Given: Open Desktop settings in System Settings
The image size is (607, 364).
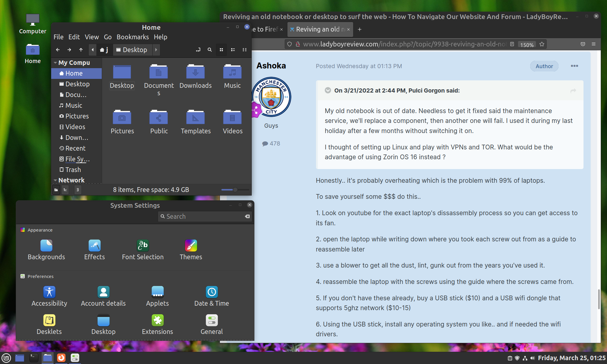Looking at the screenshot, I should tap(103, 325).
